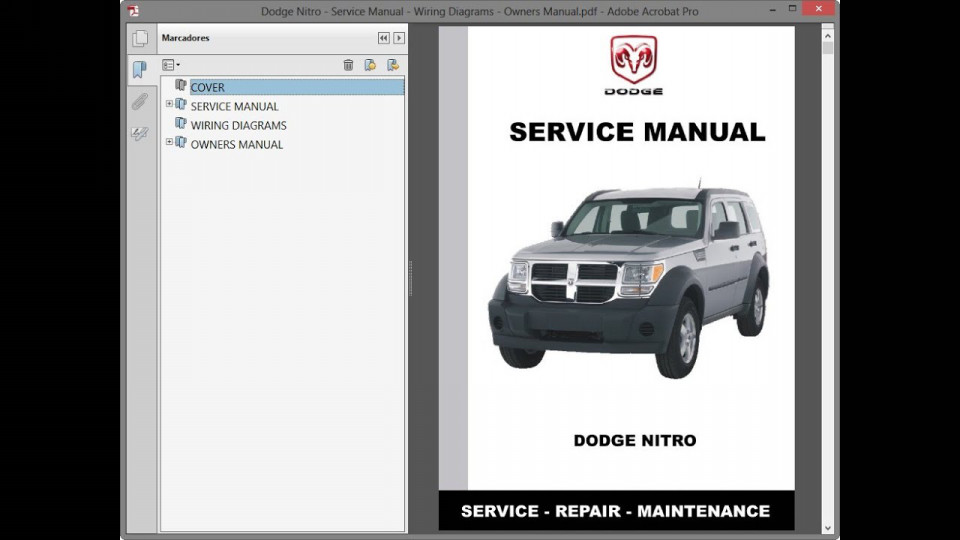Select the COVER bookmark

[208, 87]
